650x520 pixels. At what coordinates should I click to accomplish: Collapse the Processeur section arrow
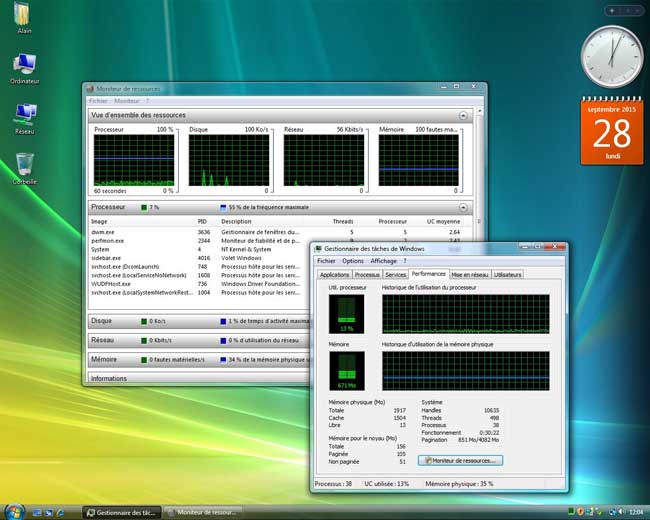tap(463, 207)
